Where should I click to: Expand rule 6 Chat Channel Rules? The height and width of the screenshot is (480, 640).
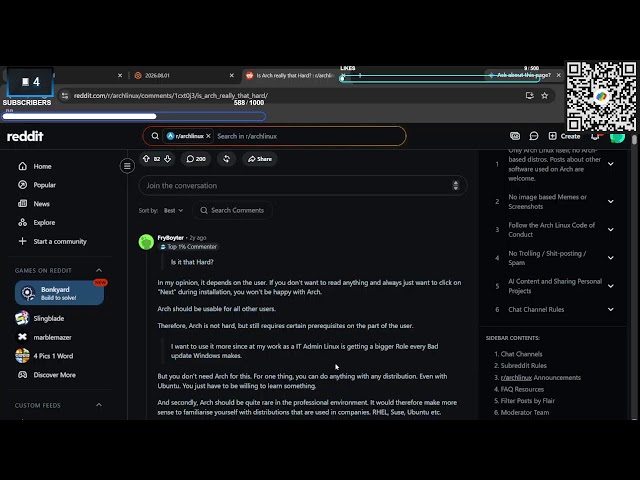pyautogui.click(x=611, y=309)
